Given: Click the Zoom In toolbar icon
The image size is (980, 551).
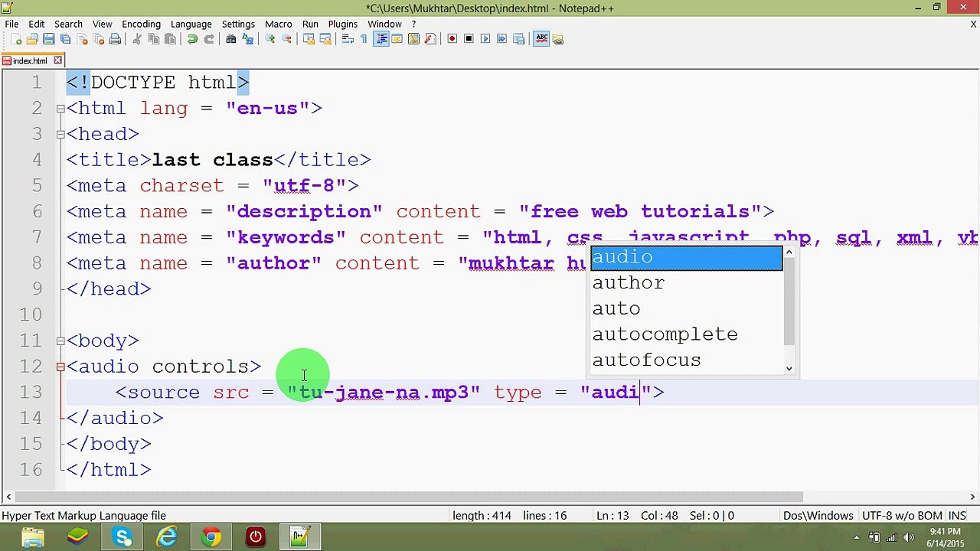Looking at the screenshot, I should tap(270, 39).
